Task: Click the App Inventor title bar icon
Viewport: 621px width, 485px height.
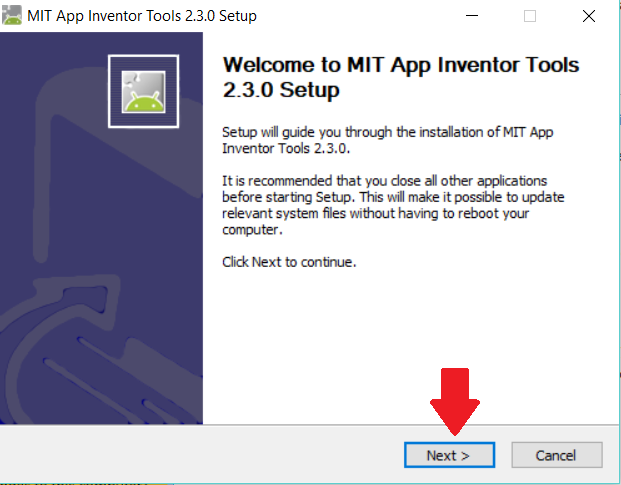Action: 12,15
